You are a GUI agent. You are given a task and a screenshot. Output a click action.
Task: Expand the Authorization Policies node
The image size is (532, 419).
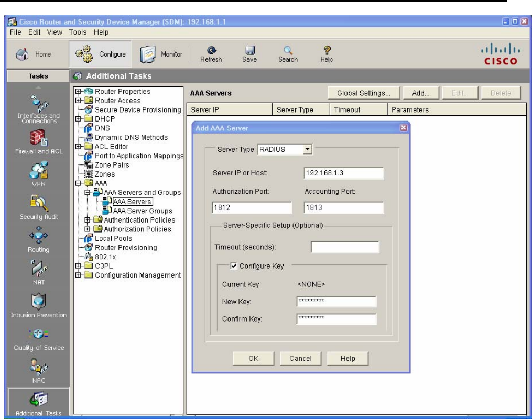coord(87,229)
